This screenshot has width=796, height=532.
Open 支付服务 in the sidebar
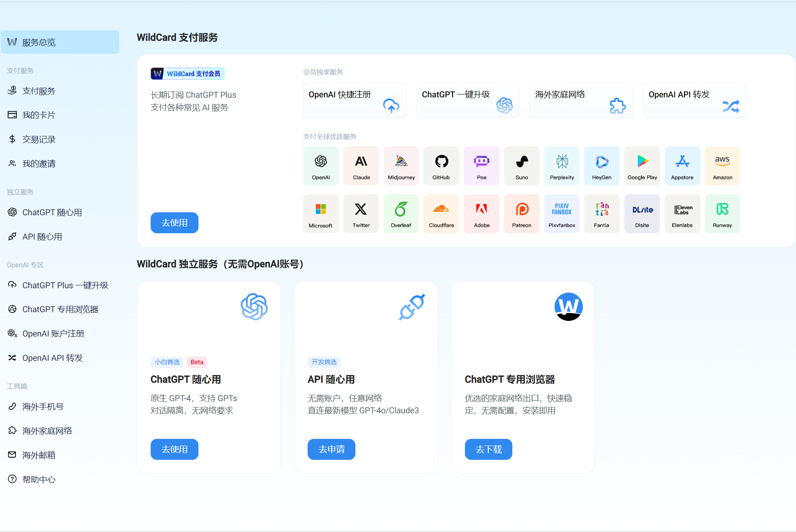tap(60, 91)
